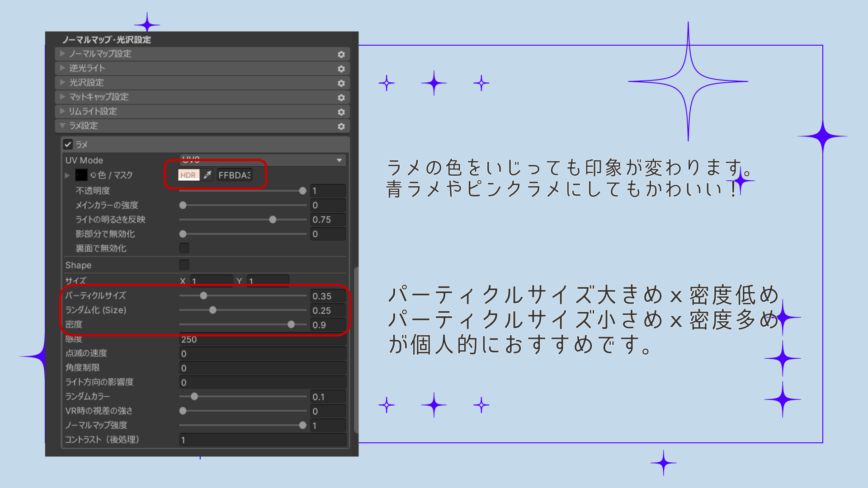Click the ライト方向の影響度 label

99,382
